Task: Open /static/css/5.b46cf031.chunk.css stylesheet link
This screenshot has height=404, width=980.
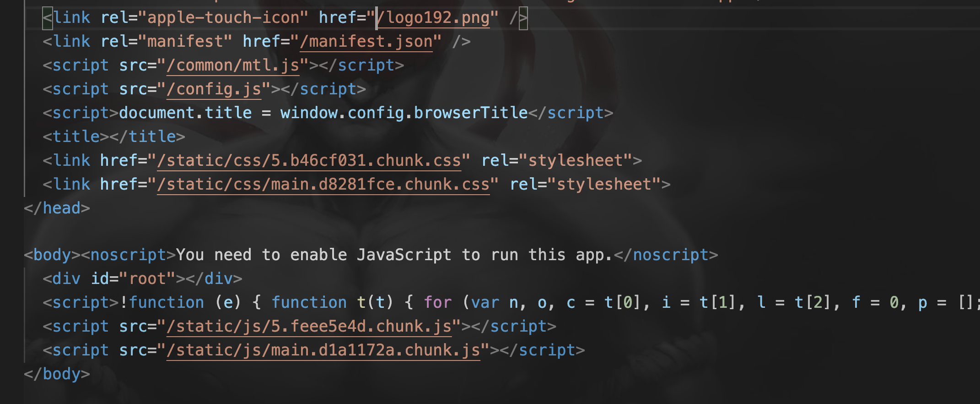Action: 309,161
